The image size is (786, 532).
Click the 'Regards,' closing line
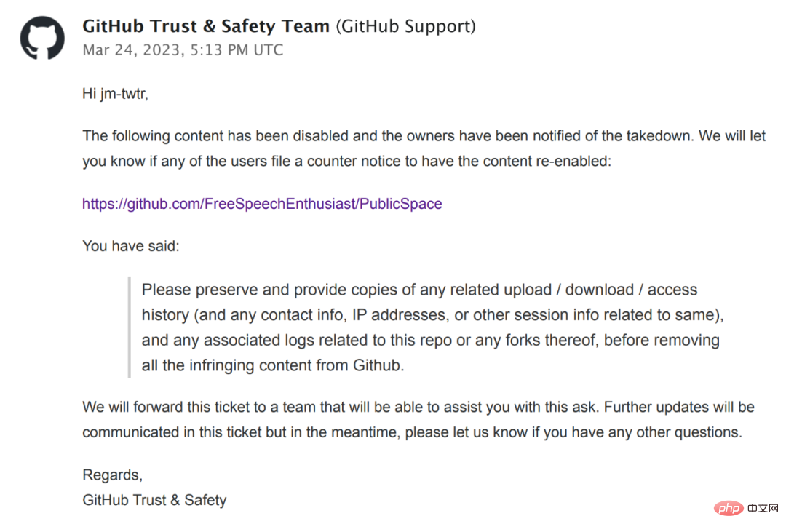click(x=112, y=475)
